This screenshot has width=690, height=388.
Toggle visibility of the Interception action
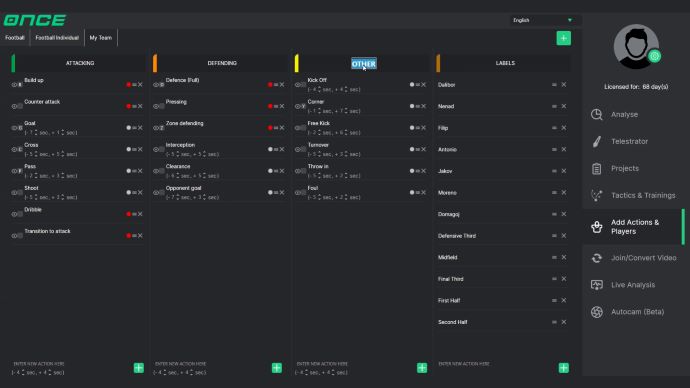[156, 149]
